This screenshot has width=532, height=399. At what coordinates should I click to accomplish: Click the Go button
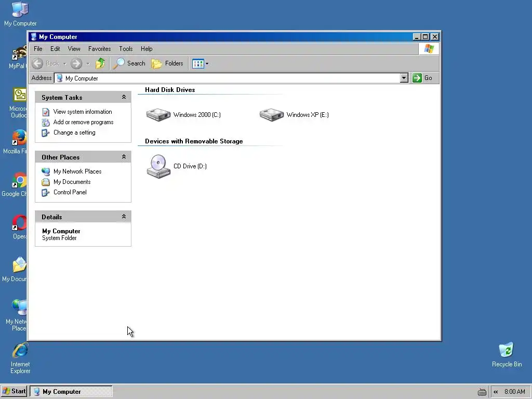point(422,78)
